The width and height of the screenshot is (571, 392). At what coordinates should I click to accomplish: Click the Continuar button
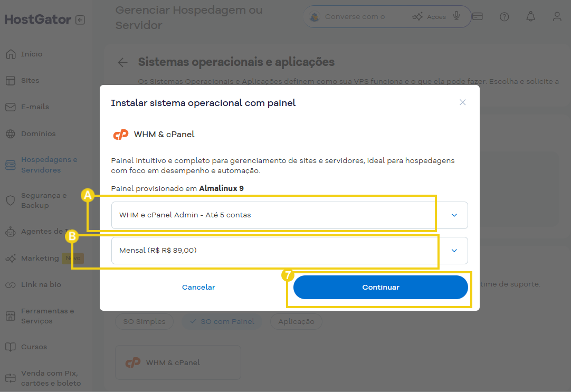click(380, 287)
